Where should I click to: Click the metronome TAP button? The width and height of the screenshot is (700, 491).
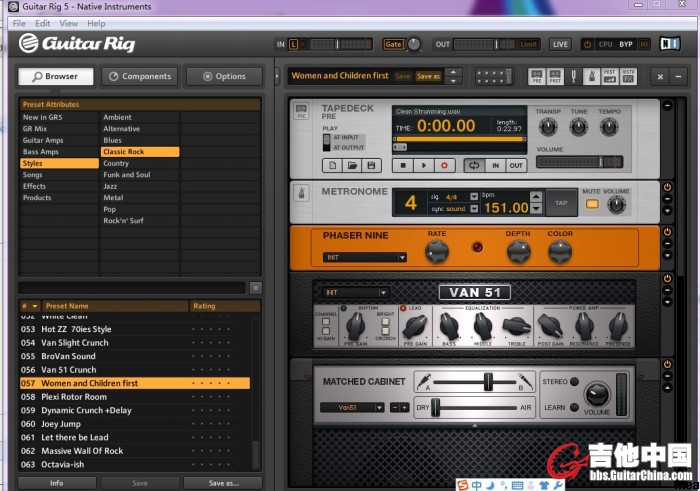point(561,203)
